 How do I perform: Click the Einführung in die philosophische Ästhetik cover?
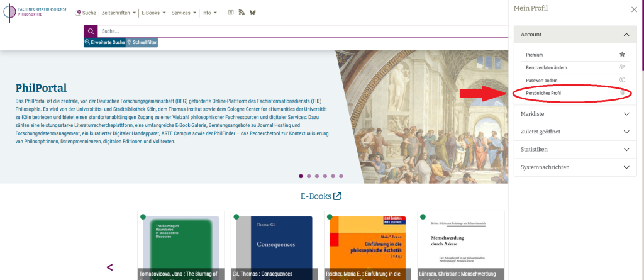tap(367, 243)
